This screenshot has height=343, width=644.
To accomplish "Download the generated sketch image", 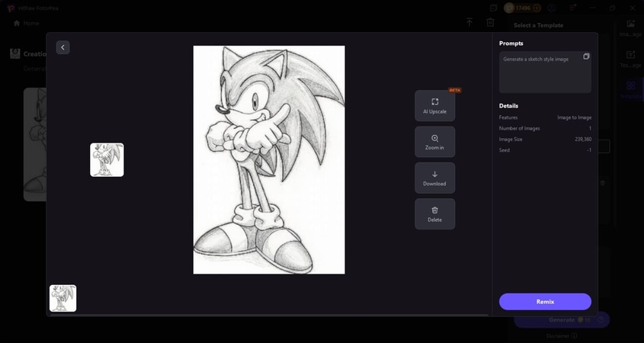I will pyautogui.click(x=434, y=178).
